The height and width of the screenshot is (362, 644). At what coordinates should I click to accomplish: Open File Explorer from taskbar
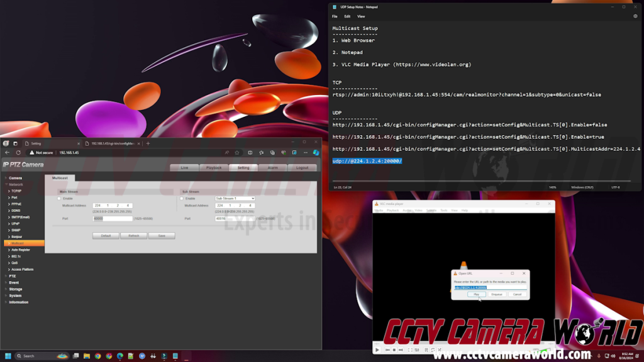click(87, 356)
